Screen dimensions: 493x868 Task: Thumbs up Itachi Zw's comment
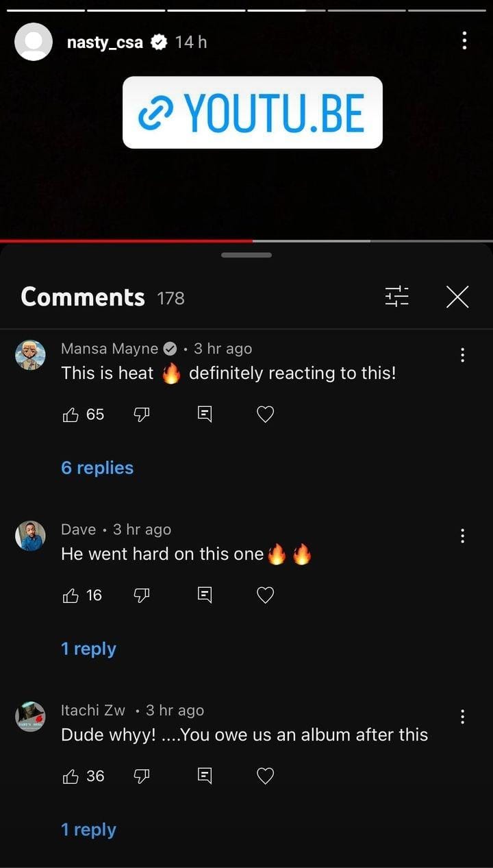pos(71,776)
